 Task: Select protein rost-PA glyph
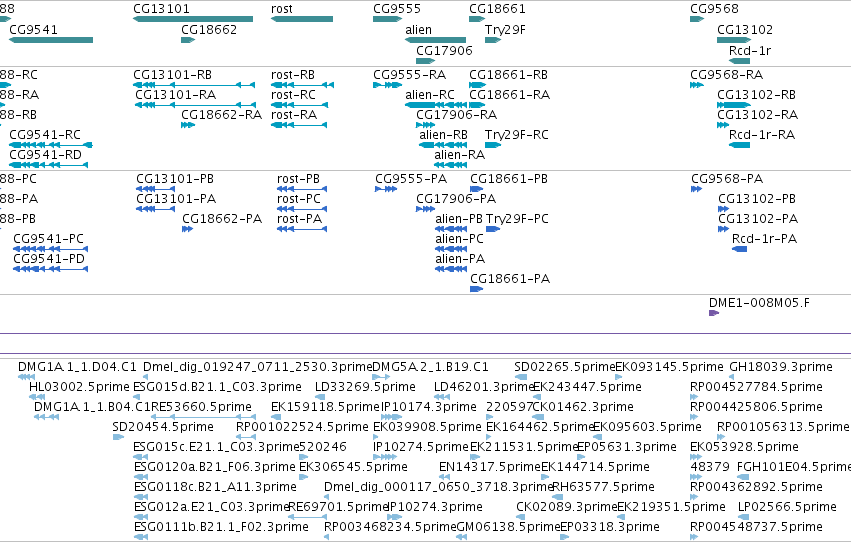point(302,229)
